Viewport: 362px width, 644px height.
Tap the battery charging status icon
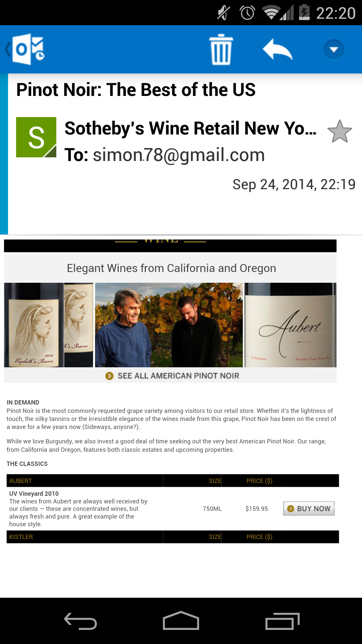[304, 12]
